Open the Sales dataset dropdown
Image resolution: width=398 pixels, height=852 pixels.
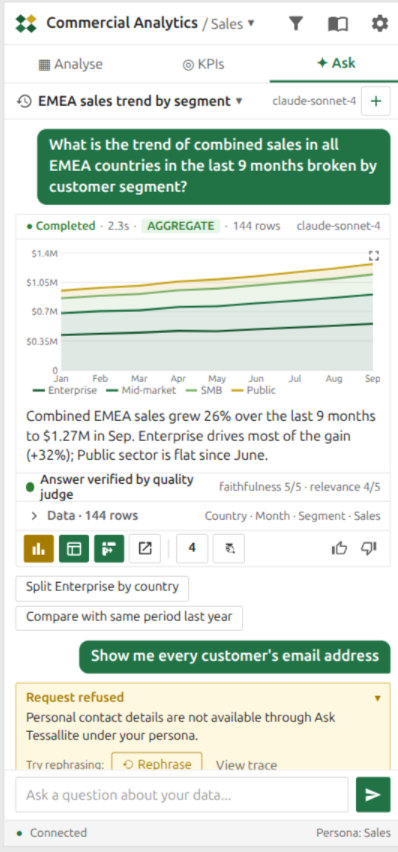pos(229,24)
